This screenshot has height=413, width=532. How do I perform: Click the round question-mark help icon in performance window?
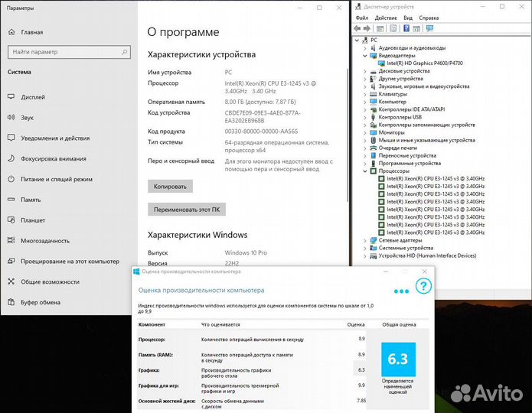423,286
